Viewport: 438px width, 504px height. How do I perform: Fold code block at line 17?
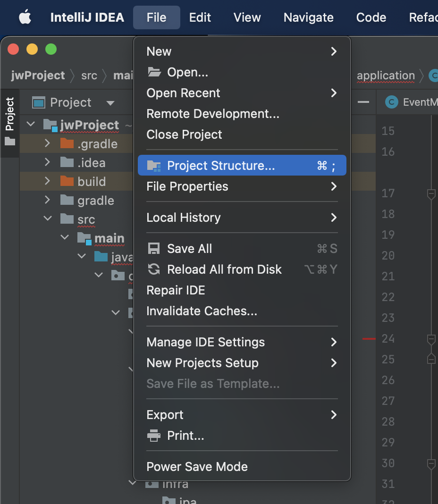click(x=431, y=194)
